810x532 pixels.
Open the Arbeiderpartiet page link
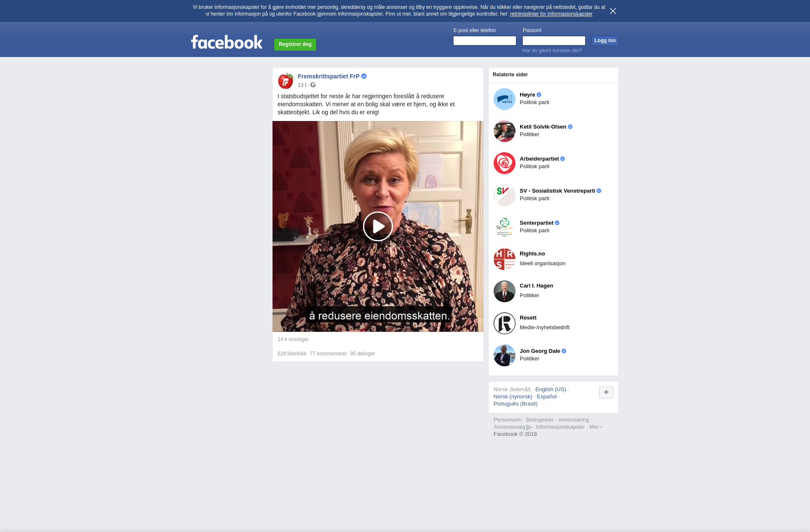(539, 159)
